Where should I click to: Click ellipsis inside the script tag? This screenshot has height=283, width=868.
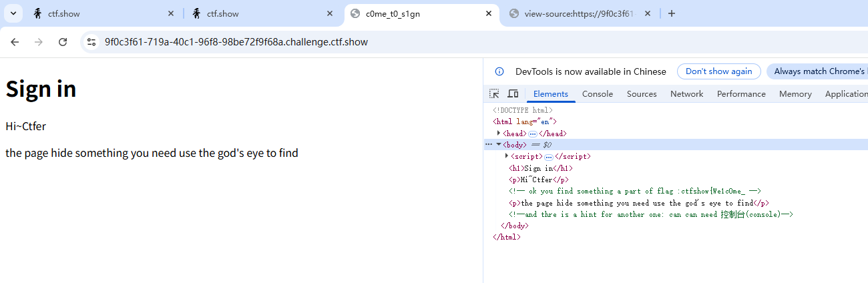point(549,157)
